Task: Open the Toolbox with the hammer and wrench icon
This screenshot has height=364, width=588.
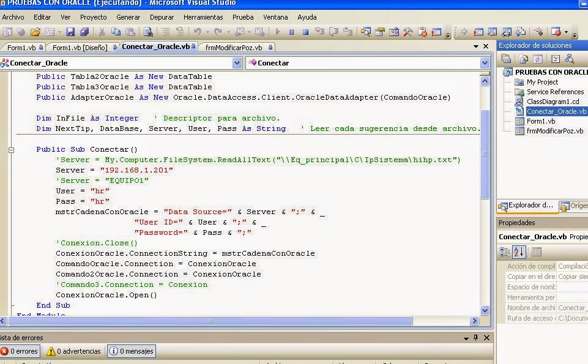Action: point(408,32)
